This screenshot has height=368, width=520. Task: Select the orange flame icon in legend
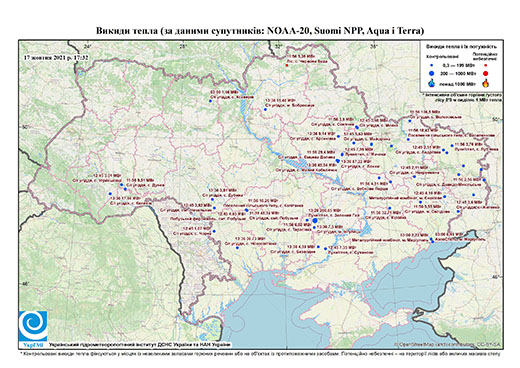pos(486,83)
